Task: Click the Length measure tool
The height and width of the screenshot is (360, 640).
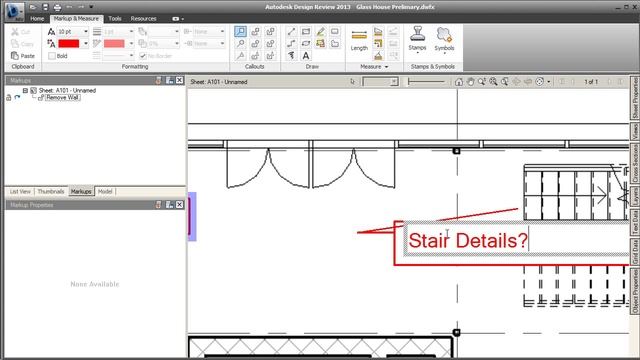Action: click(x=359, y=40)
